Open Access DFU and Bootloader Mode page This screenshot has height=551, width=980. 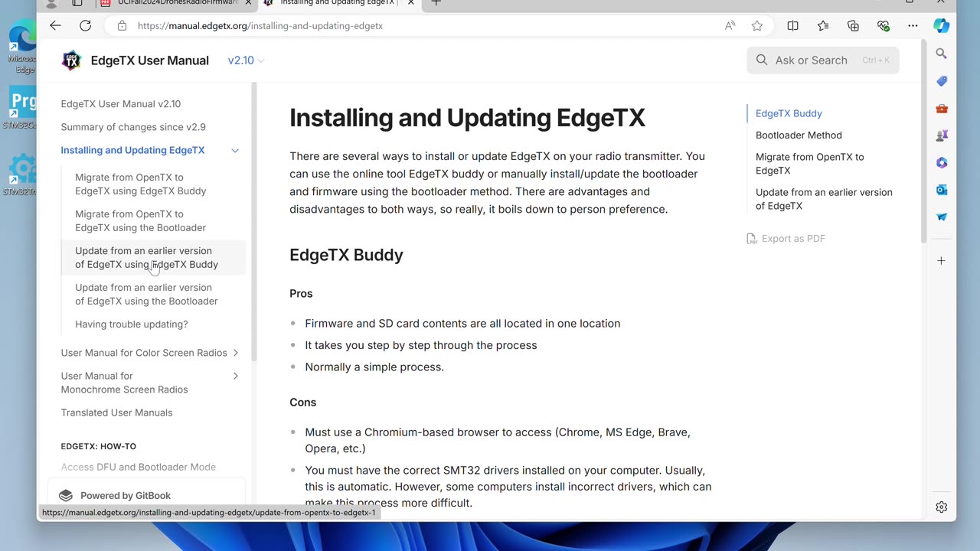[x=138, y=467]
